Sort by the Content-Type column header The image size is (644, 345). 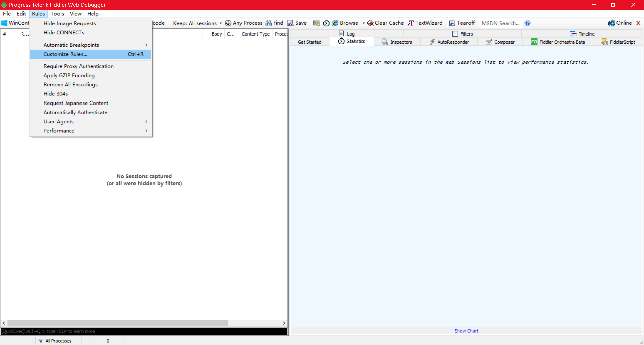[256, 34]
